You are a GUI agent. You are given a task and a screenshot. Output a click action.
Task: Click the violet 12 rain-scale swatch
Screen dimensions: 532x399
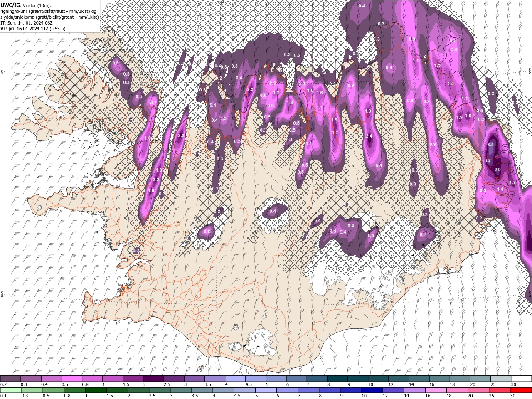(x=393, y=390)
